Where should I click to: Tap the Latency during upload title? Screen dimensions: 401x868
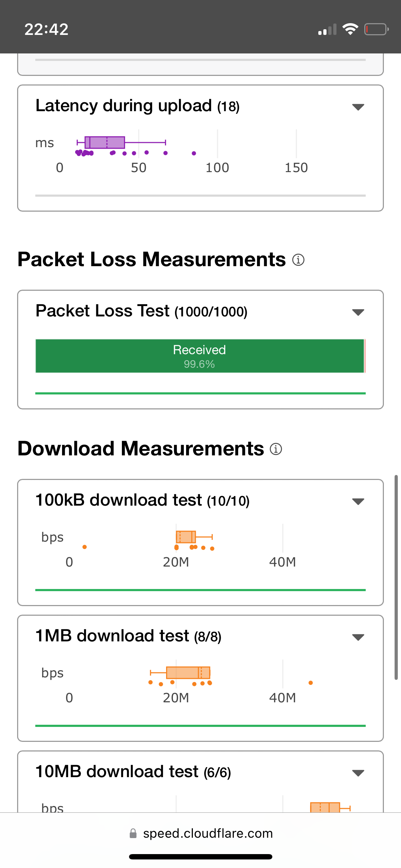pyautogui.click(x=124, y=106)
